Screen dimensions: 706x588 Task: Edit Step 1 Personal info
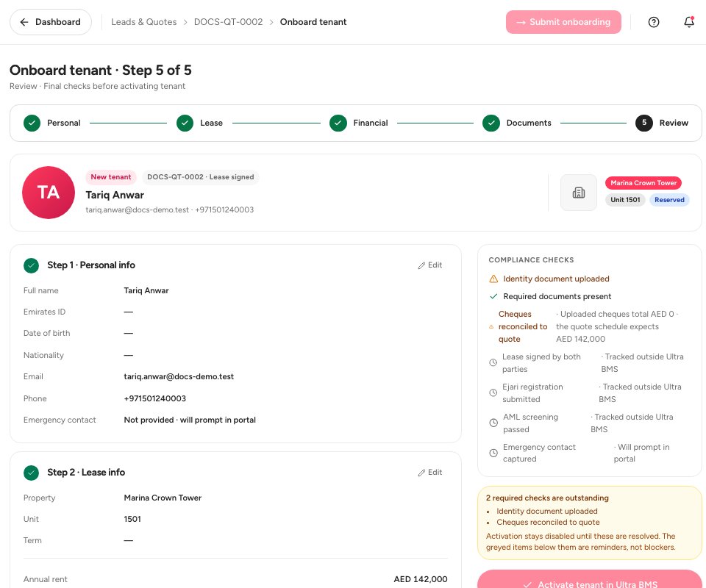tap(430, 265)
